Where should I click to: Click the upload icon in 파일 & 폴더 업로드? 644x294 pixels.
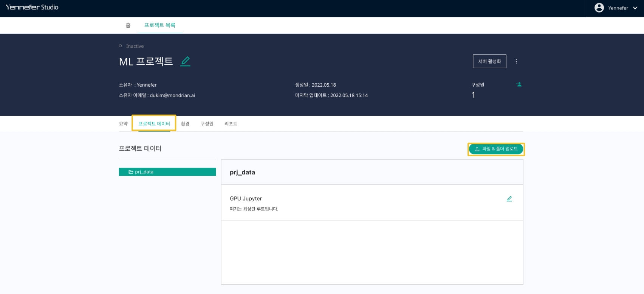477,149
